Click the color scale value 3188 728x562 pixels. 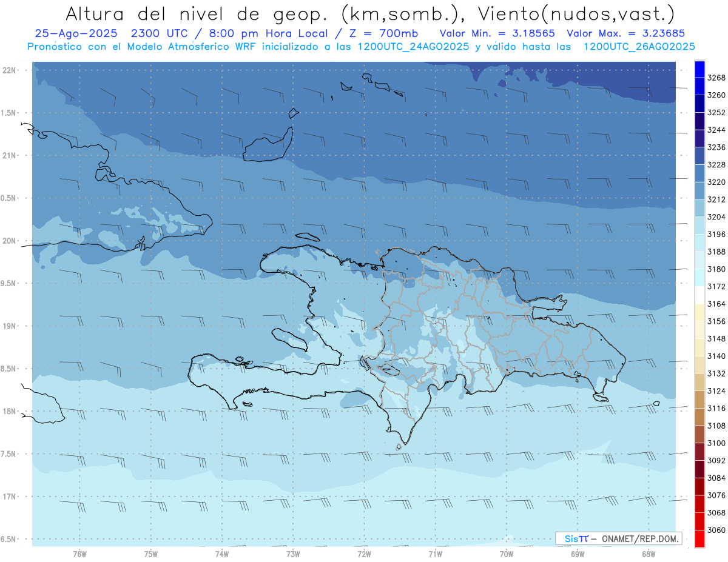click(716, 252)
